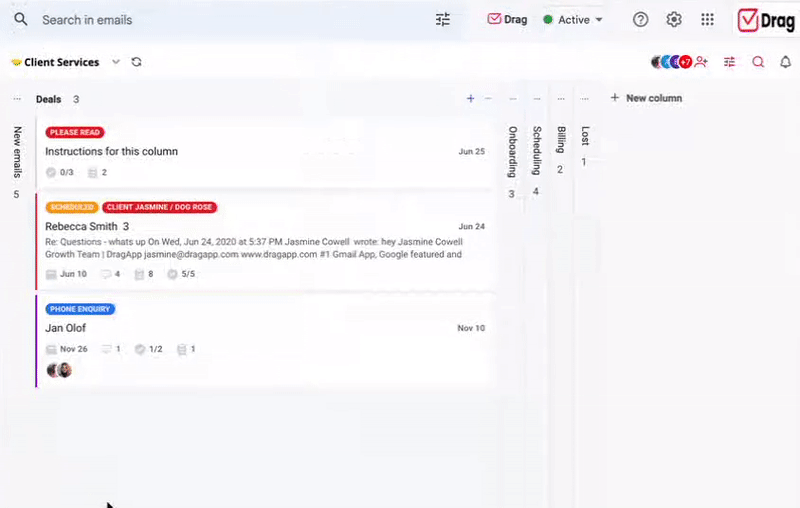Click the 5/5 checklist on Rebecca card
Viewport: 800px width, 508px height.
point(181,274)
